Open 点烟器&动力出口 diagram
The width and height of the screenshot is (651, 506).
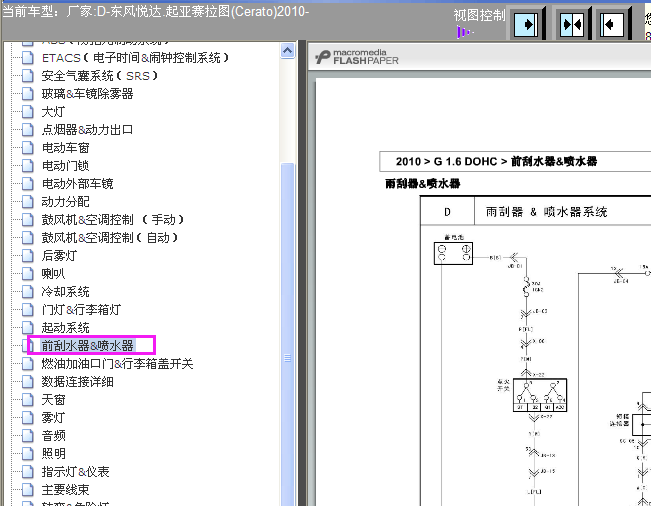87,130
